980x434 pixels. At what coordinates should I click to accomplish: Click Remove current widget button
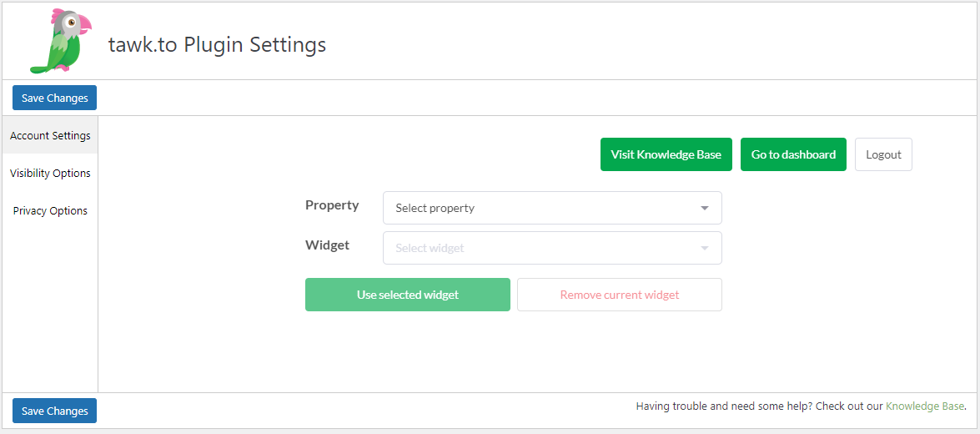[x=620, y=295]
